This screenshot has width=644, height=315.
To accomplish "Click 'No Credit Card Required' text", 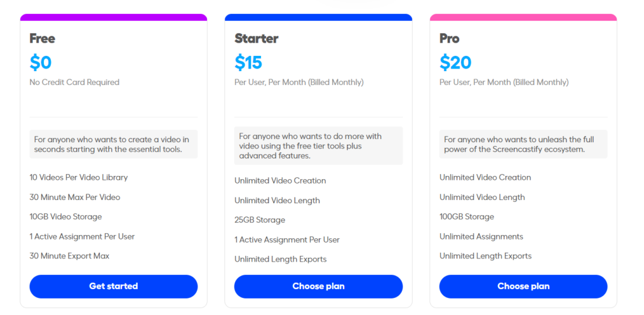I will (74, 82).
